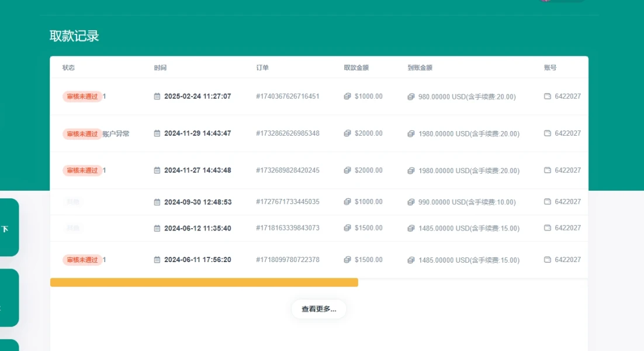Image resolution: width=644 pixels, height=351 pixels.
Task: Click coin icon beside 980.00000 USD amount
Action: tap(411, 97)
